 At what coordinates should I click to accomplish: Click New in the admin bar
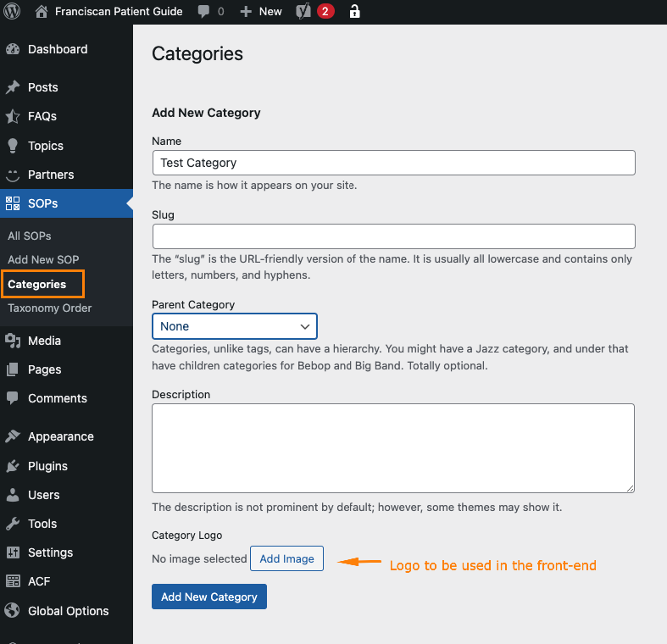click(270, 12)
